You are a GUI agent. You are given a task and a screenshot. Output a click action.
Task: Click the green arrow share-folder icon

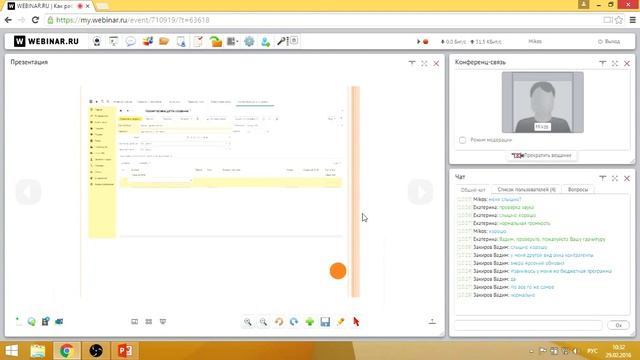click(216, 41)
